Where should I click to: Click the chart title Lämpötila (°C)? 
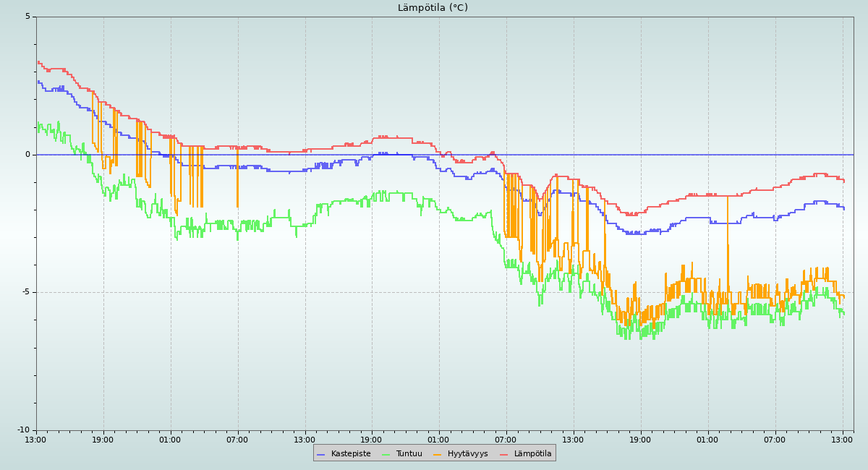(433, 8)
